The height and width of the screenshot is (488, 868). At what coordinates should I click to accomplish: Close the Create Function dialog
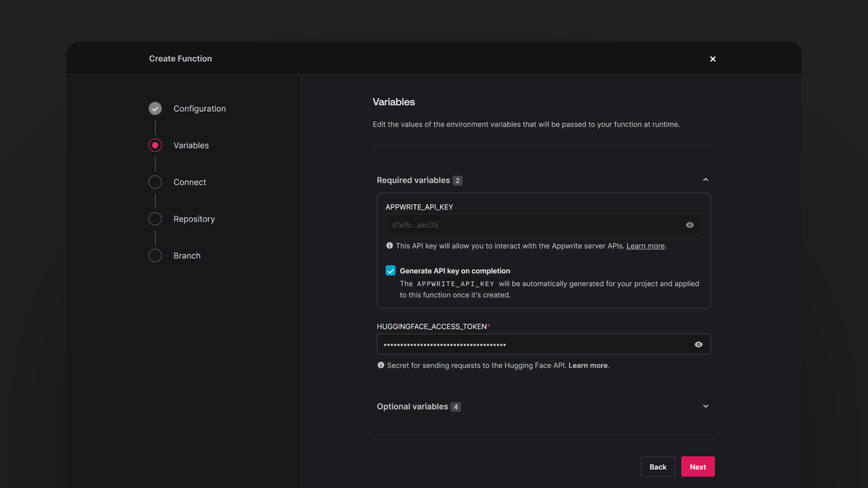point(713,59)
